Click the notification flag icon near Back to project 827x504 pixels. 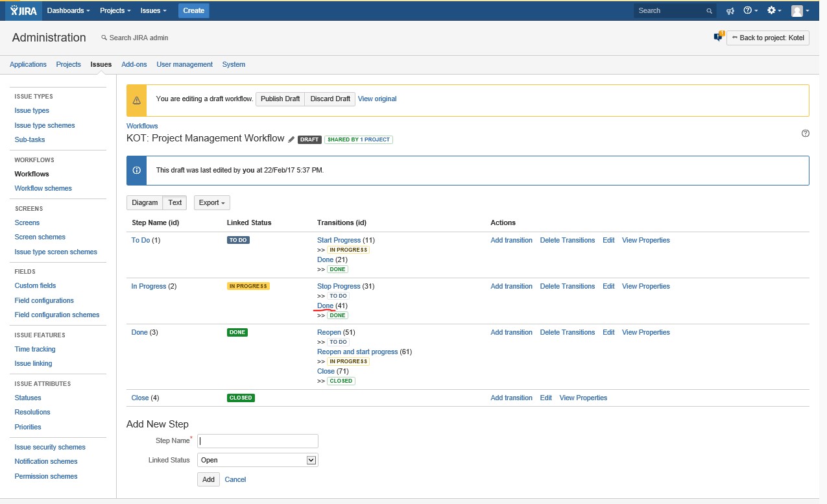click(719, 36)
